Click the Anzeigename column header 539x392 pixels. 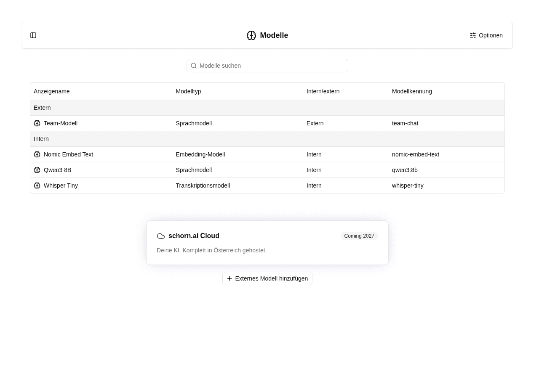click(x=52, y=91)
